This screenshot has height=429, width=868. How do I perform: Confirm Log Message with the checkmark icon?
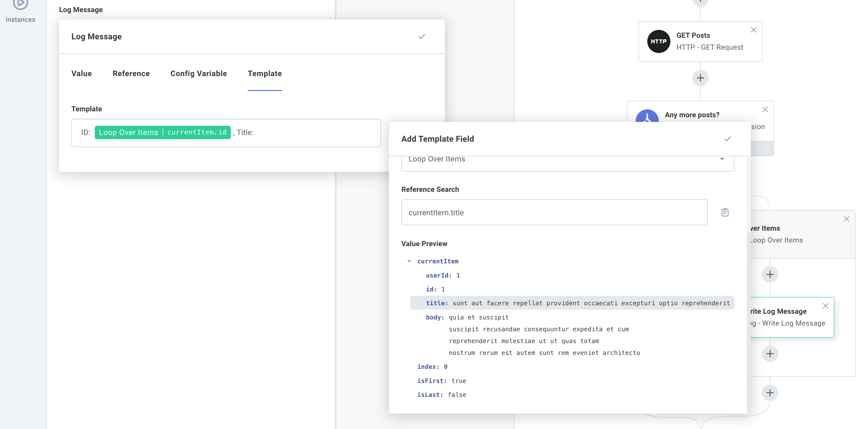click(421, 37)
